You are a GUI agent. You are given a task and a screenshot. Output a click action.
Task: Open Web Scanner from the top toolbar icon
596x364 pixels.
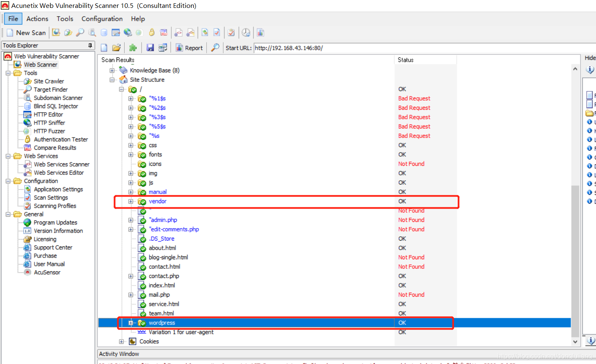(56, 32)
